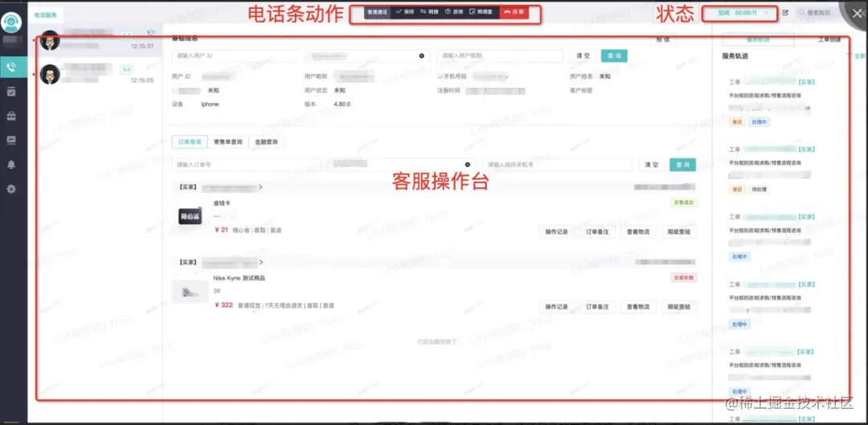This screenshot has width=868, height=425.
Task: Open the checklist tasks sidebar icon
Action: (11, 92)
